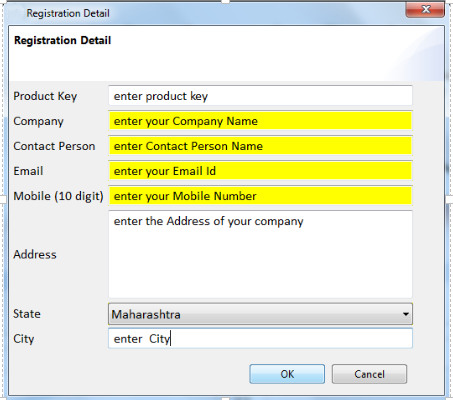Click the Address label
Screen dimensions: 453x400
click(x=35, y=254)
